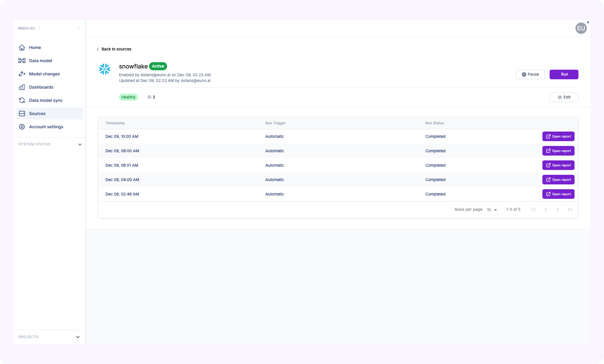Collapse the sidebar with the chevron arrow
Screen dimensions: 604x364
coord(78,28)
